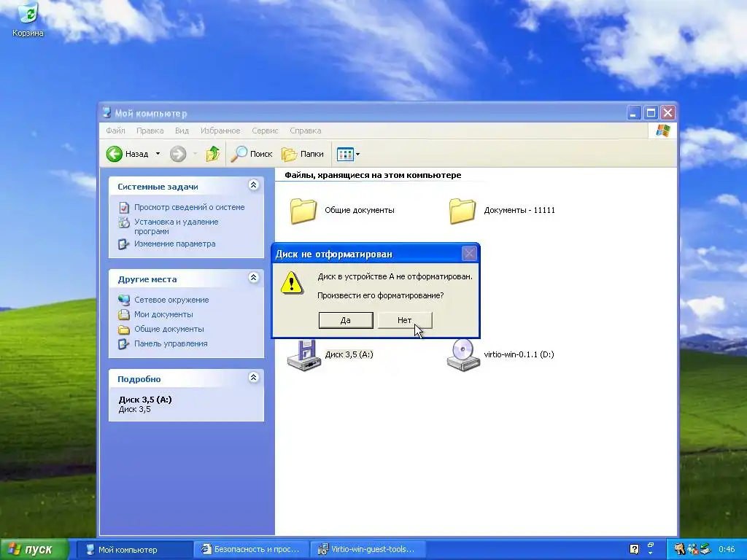Viewport: 747px width, 560px height.
Task: Click the greyed Forward arrow button
Action: tap(178, 154)
